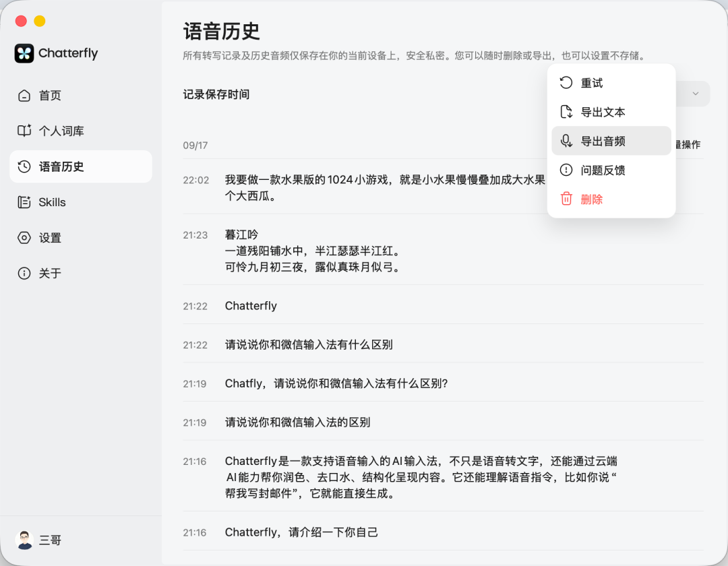Click the entry Chatterfly是一款支持语音输入的AI输入法

pyautogui.click(x=443, y=477)
